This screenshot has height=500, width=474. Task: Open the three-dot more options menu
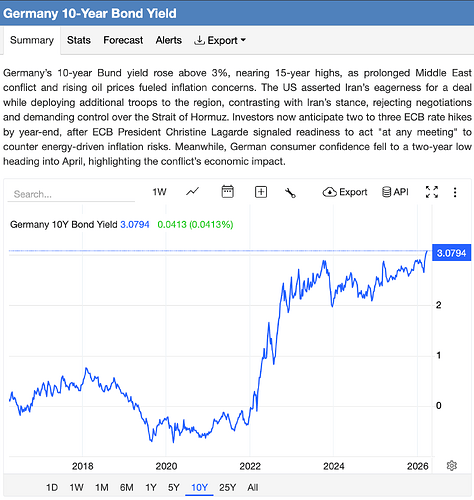tap(455, 192)
